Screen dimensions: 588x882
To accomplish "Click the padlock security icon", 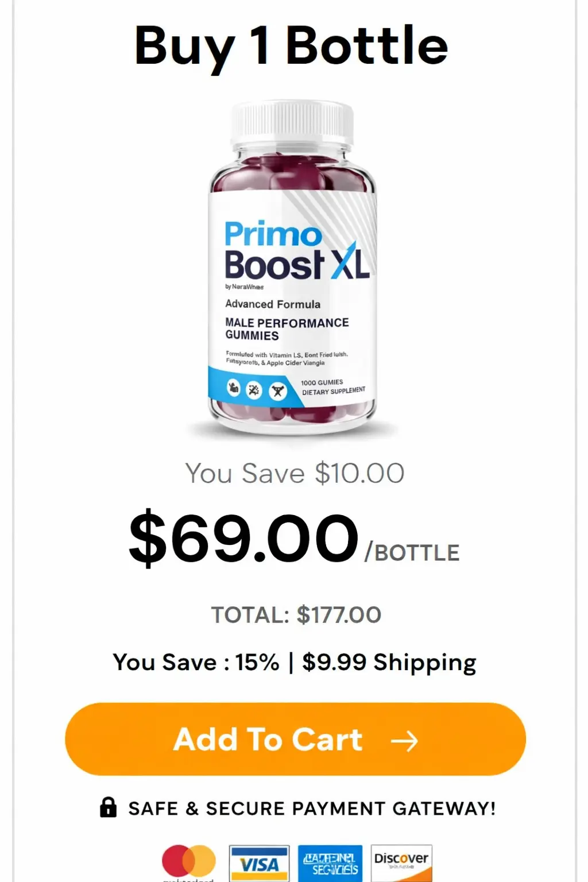I will point(108,808).
